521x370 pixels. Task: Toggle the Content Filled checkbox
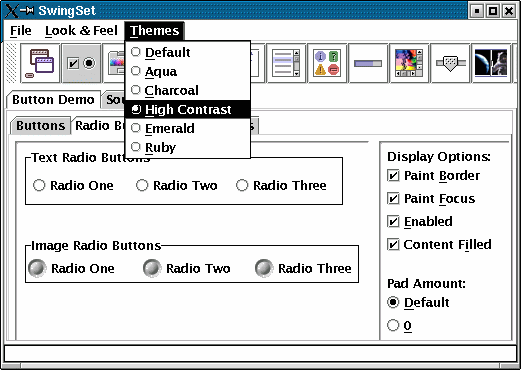click(x=439, y=245)
